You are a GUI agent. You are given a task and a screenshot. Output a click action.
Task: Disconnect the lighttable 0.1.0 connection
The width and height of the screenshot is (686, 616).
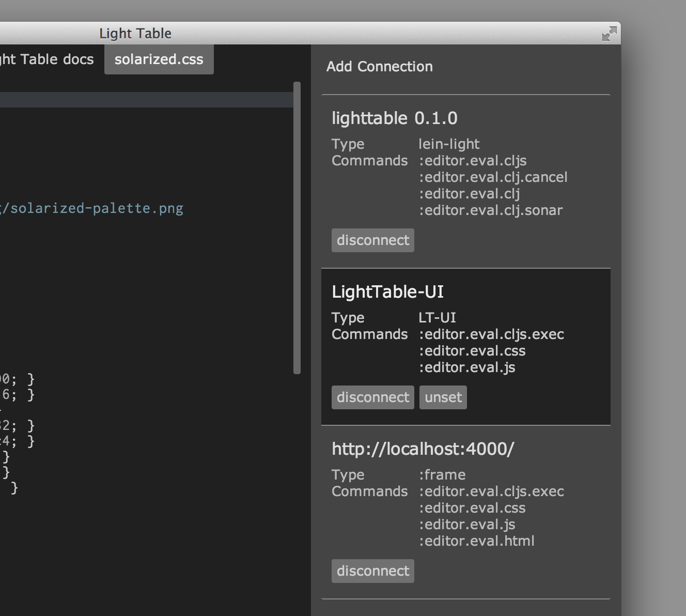click(373, 240)
